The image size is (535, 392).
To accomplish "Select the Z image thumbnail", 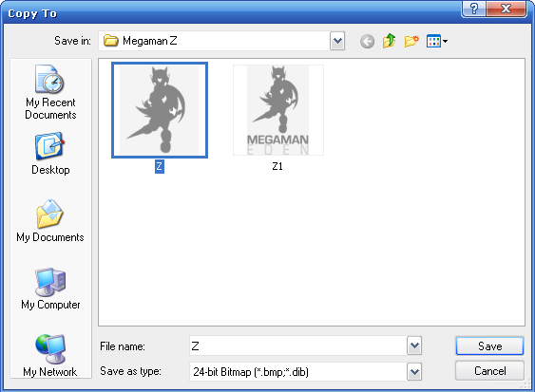I will coord(160,110).
